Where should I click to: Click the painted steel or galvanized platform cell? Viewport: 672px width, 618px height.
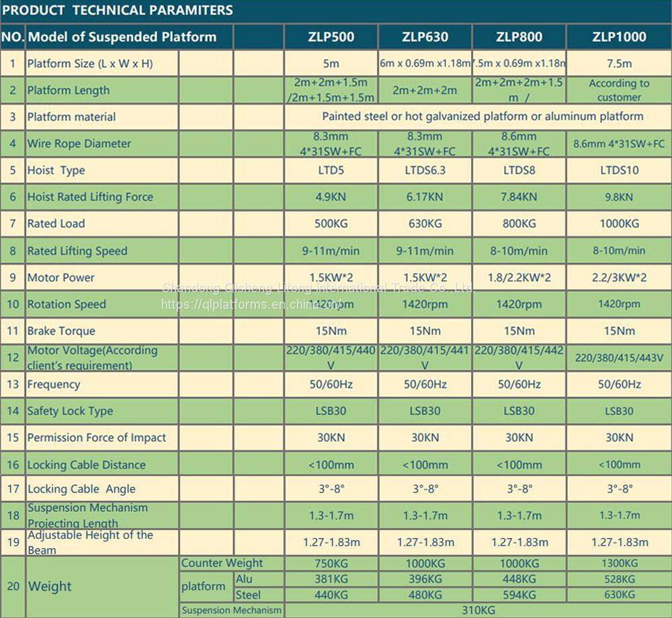click(x=482, y=117)
